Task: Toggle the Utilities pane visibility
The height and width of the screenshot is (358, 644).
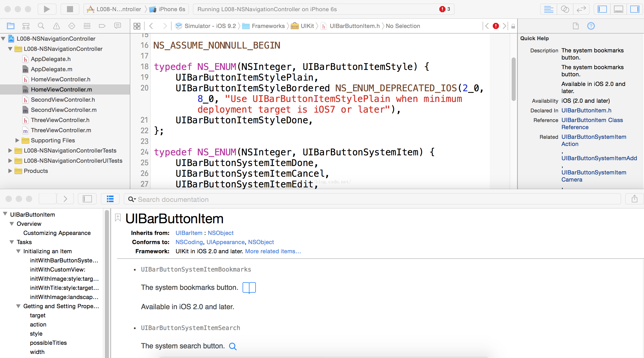Action: (635, 9)
